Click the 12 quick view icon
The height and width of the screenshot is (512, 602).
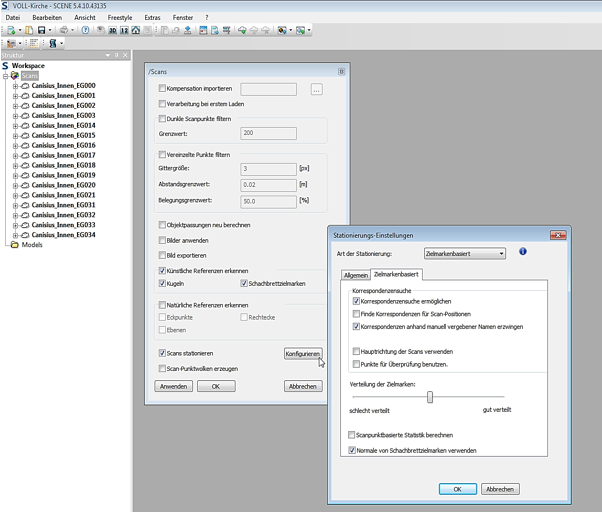[x=124, y=30]
